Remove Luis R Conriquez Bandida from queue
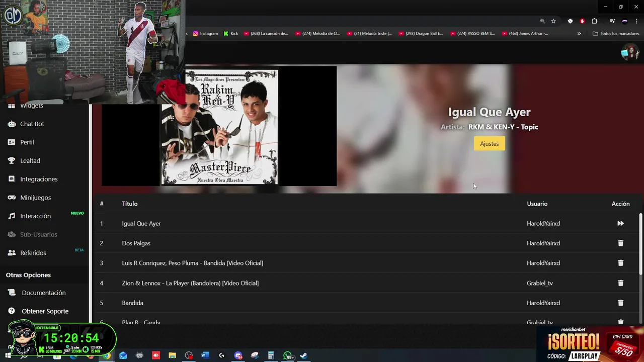Screen dimensions: 644x362 click(x=620, y=263)
